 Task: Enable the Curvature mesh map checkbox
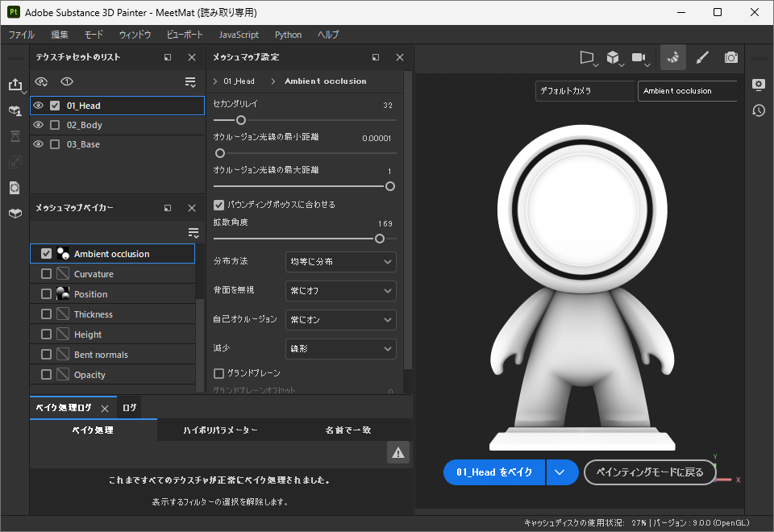point(46,273)
